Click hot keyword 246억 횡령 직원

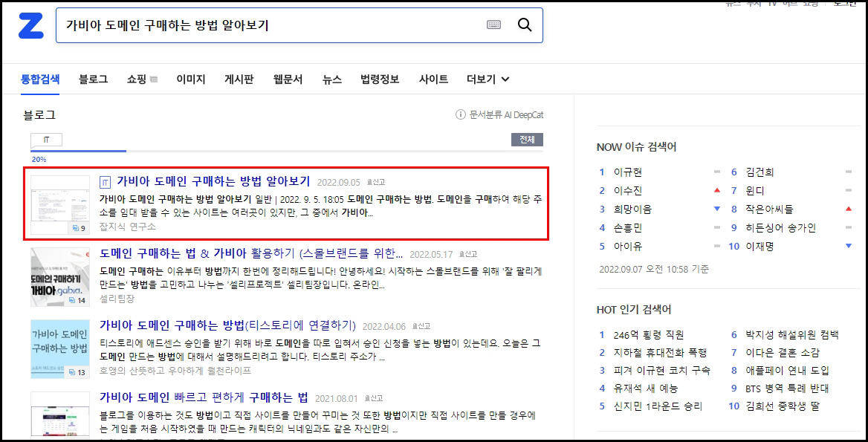[649, 335]
